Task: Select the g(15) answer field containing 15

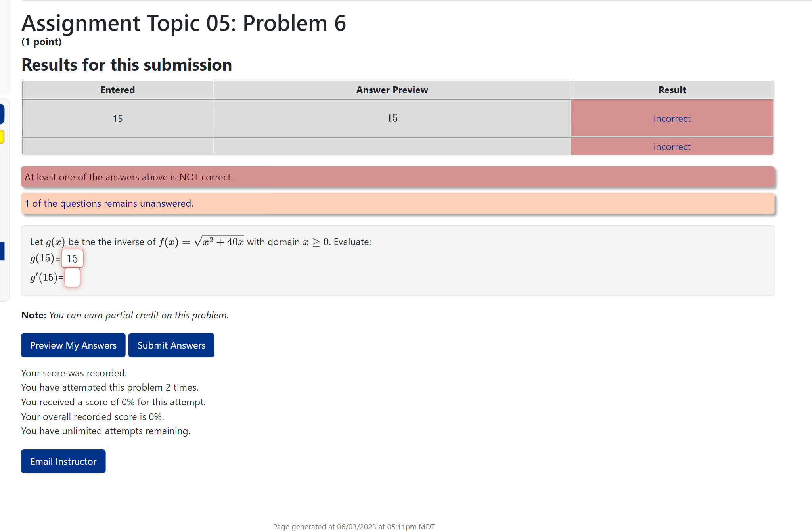Action: [73, 258]
